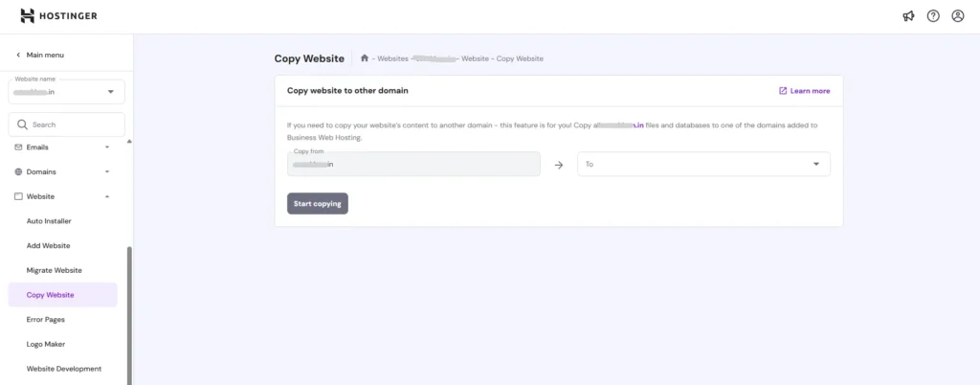Go back to Main menu

[40, 55]
